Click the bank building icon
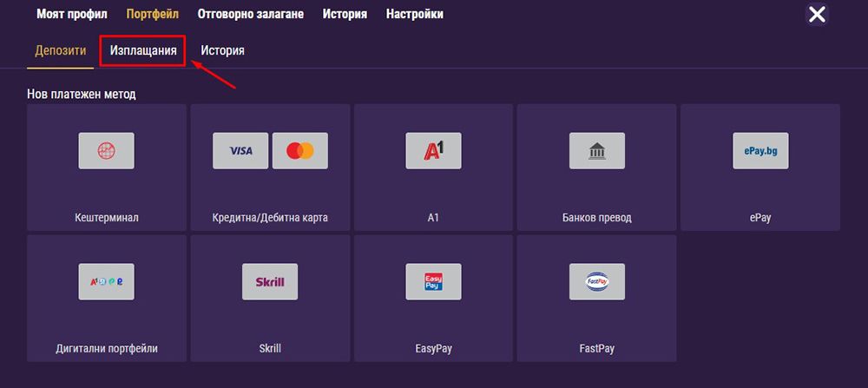 (x=596, y=151)
